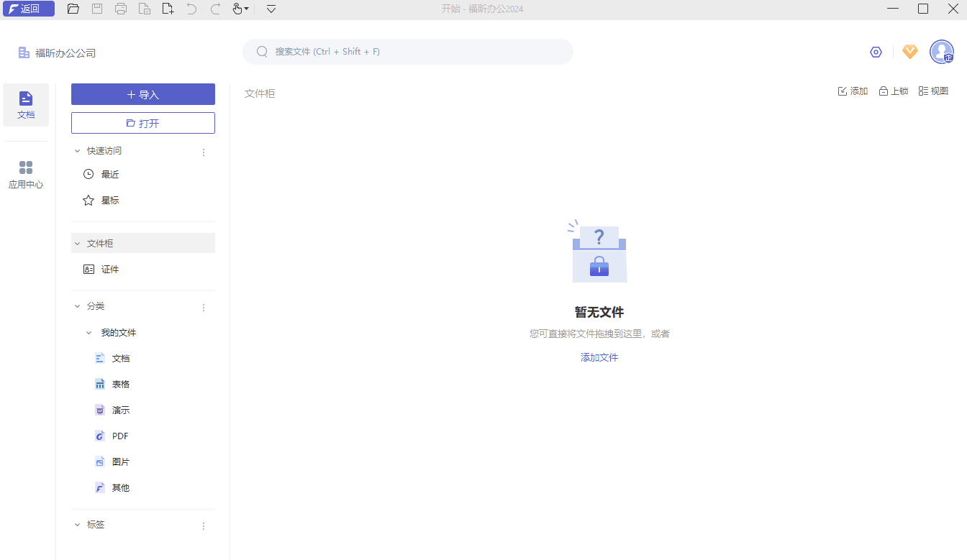This screenshot has width=967, height=560.
Task: Open the 分类 section overflow menu
Action: pos(204,307)
